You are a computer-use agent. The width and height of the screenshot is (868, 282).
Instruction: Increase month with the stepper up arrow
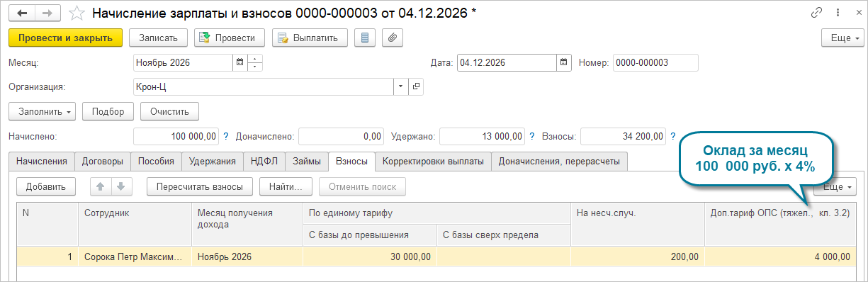coord(255,58)
